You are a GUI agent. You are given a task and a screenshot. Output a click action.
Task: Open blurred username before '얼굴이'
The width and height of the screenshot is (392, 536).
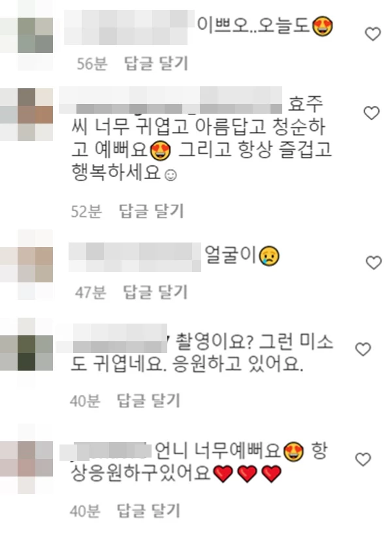tap(135, 257)
